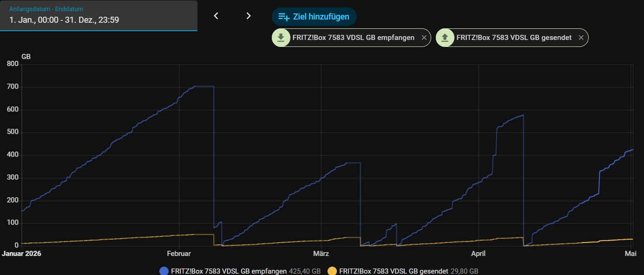Click the 700 y-axis value
Screen dimensions: 644x275
point(13,87)
